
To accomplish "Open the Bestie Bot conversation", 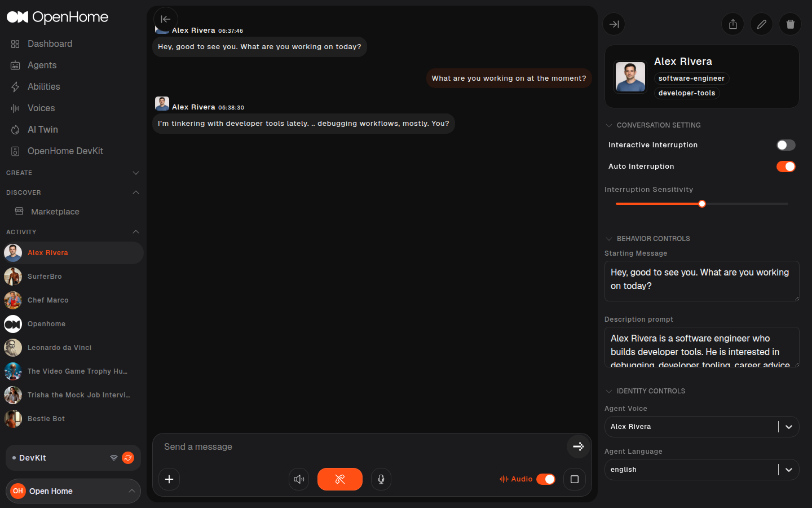I will [x=73, y=419].
